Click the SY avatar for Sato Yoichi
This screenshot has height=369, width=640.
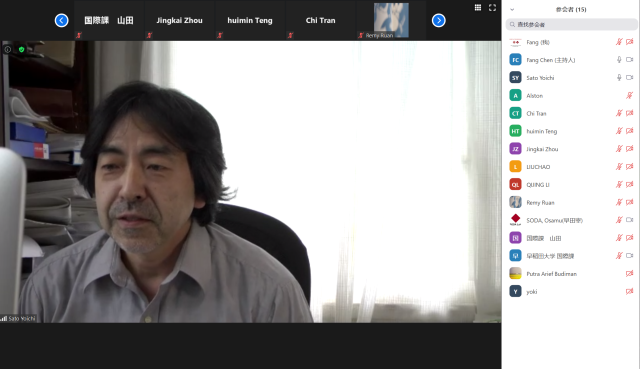point(516,78)
